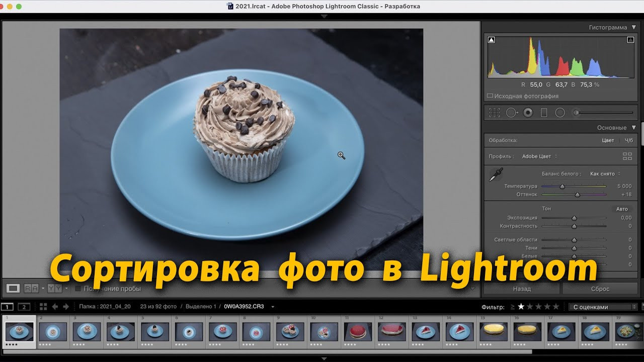Click the Сброс reset button
This screenshot has height=362, width=644.
[601, 289]
